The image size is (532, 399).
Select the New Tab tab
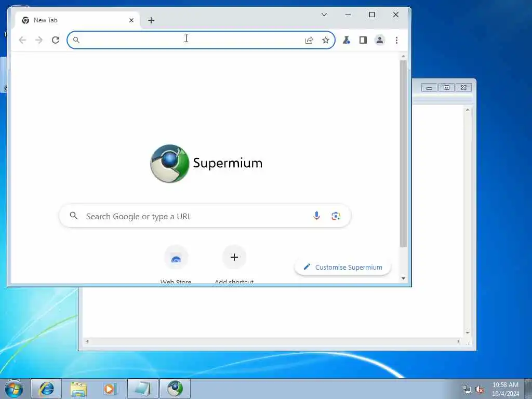click(78, 20)
